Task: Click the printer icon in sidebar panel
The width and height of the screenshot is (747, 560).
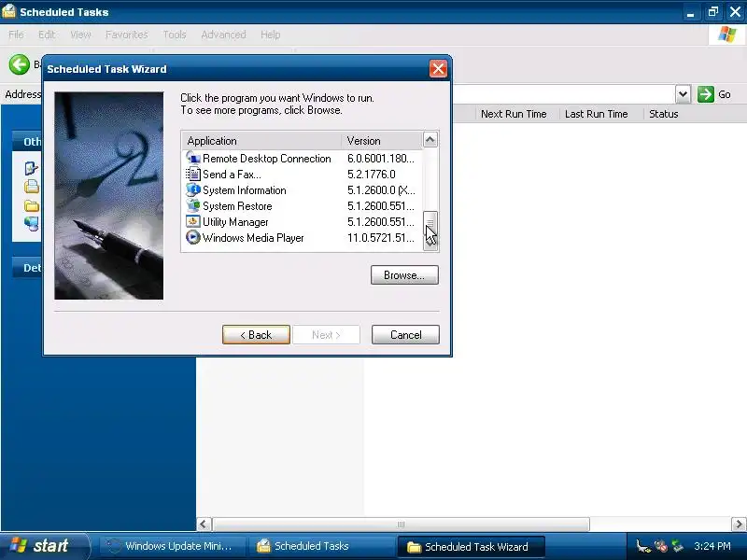Action: (32, 186)
